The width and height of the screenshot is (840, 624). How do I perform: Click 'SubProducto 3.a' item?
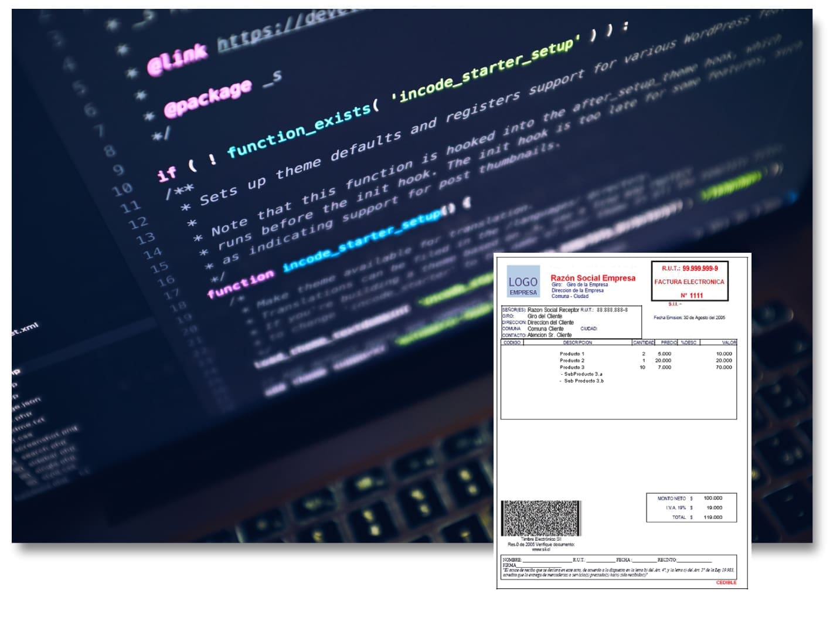click(x=583, y=374)
